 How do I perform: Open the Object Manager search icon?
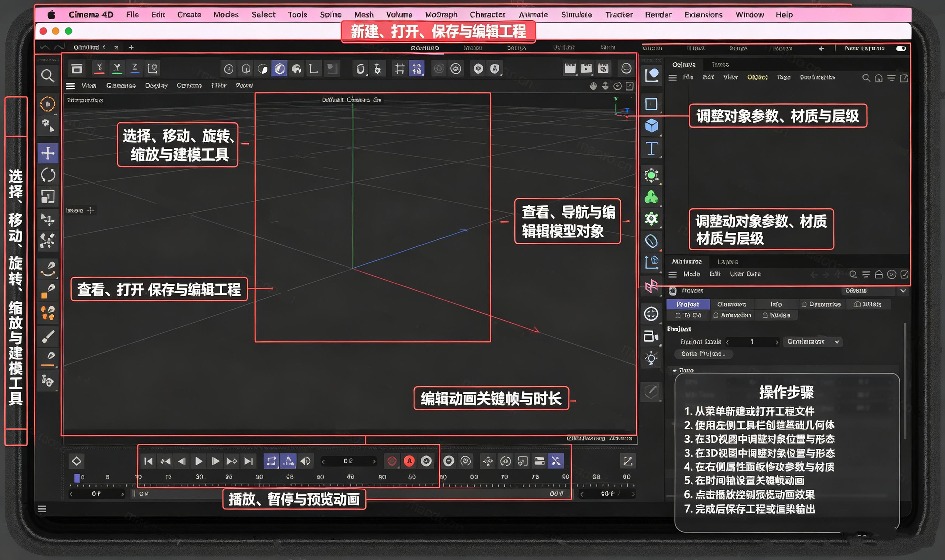(x=866, y=78)
